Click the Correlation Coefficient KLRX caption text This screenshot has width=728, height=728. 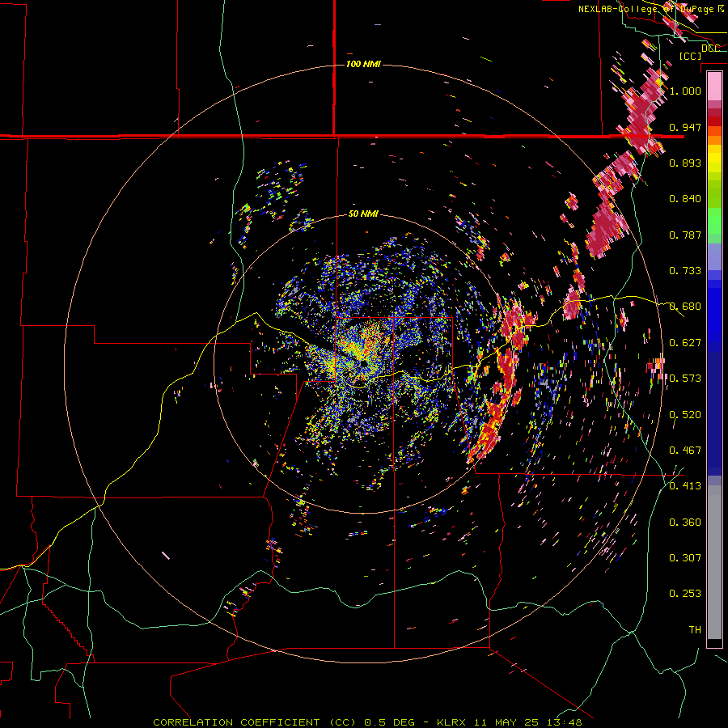(x=367, y=722)
